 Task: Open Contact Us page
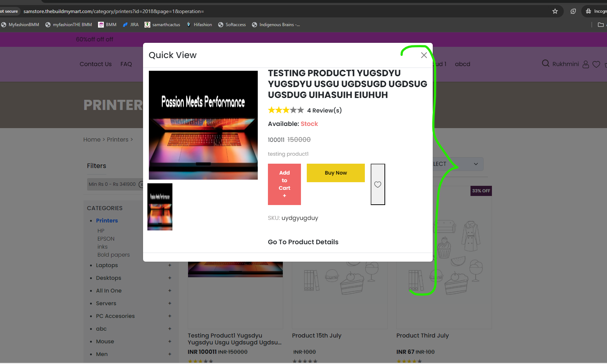(x=96, y=64)
